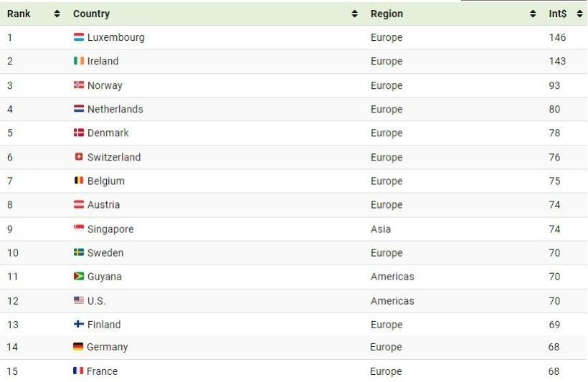Click the Country column header label
The image size is (588, 382).
(91, 14)
